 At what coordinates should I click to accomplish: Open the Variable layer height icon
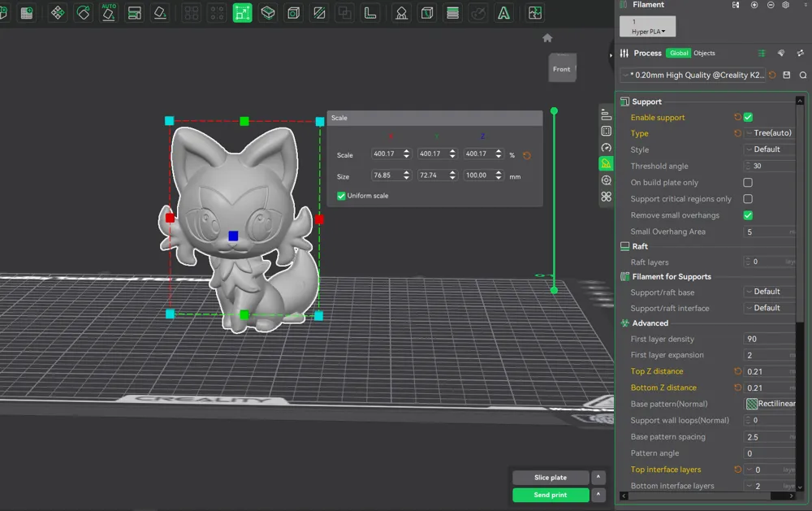pos(452,13)
